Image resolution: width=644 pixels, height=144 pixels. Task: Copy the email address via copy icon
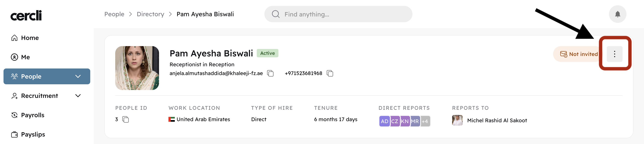(x=270, y=73)
